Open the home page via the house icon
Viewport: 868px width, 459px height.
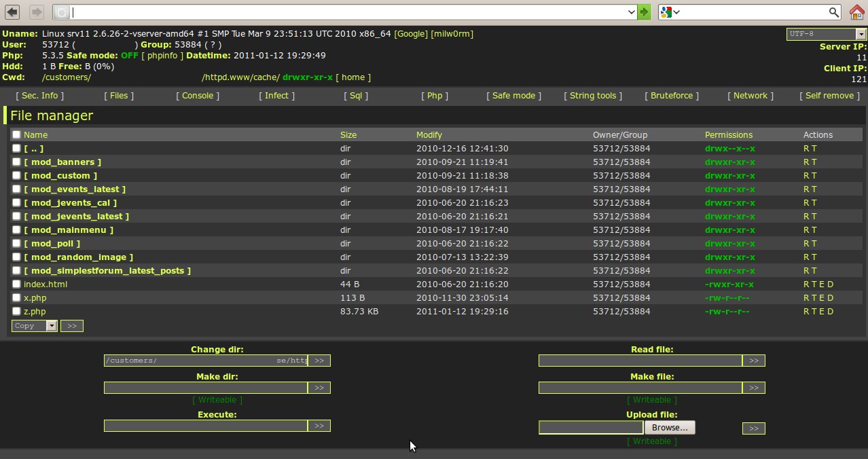coord(858,12)
